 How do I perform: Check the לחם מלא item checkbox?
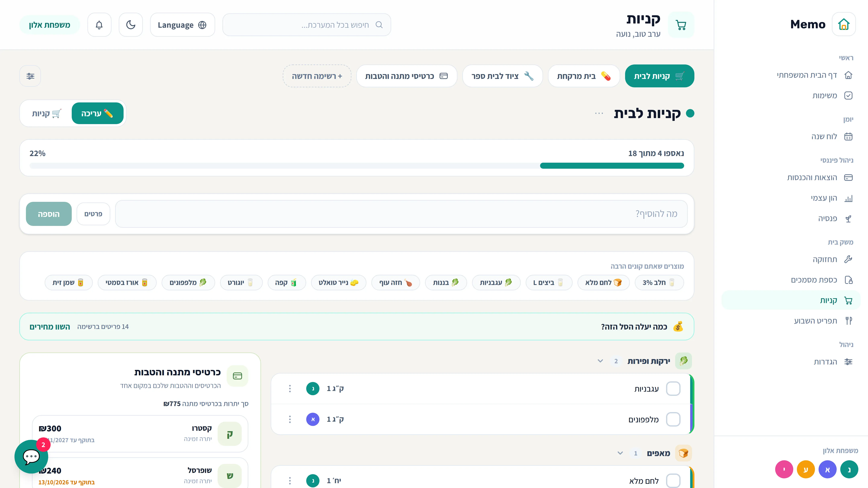click(x=673, y=481)
